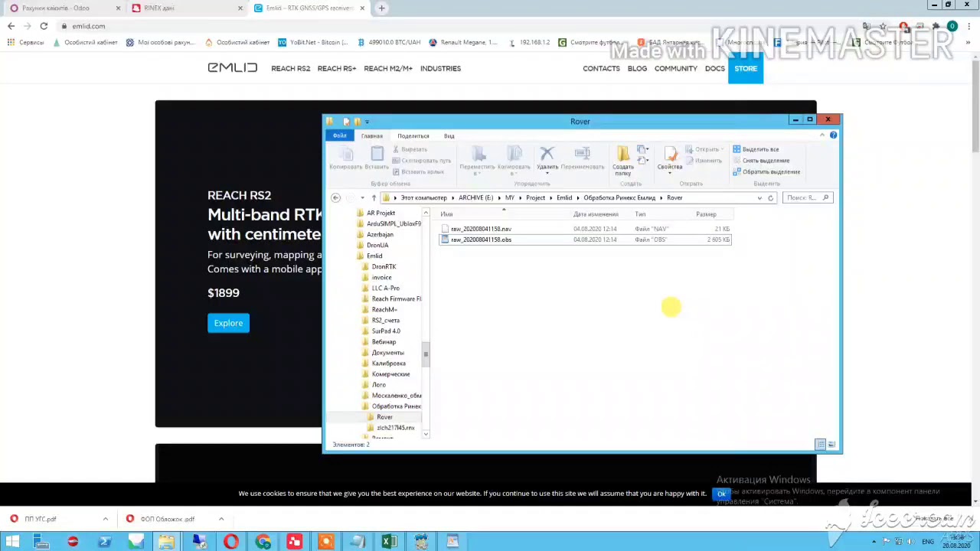
Task: Select the Rover folder in navigation tree
Action: pyautogui.click(x=384, y=417)
